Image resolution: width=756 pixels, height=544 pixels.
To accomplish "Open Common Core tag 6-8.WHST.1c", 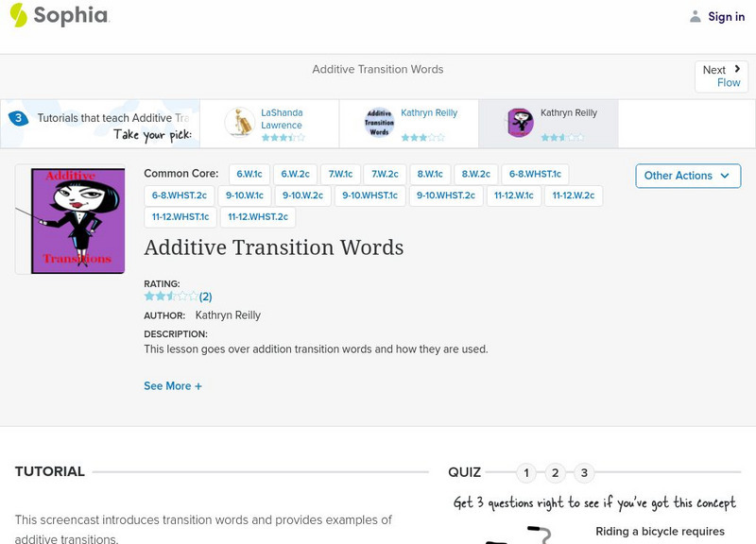I will 535,174.
